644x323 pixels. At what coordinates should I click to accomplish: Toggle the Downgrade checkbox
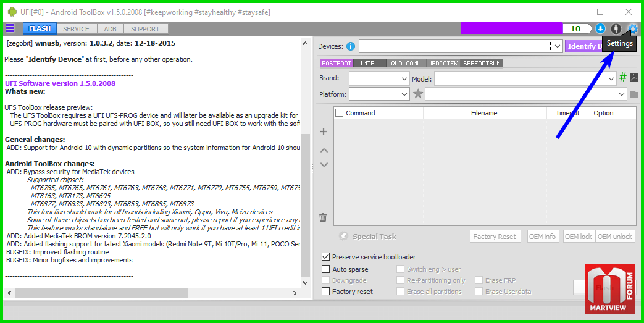pos(325,280)
